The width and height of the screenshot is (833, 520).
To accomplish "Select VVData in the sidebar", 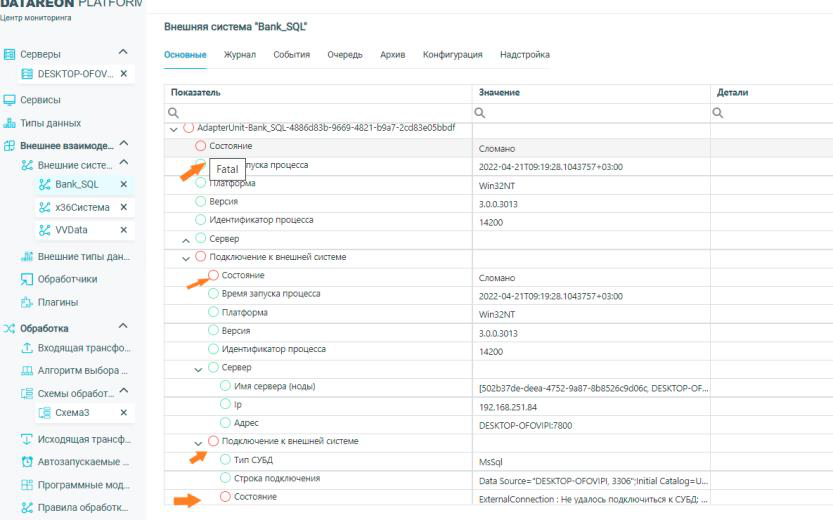I will click(x=75, y=229).
